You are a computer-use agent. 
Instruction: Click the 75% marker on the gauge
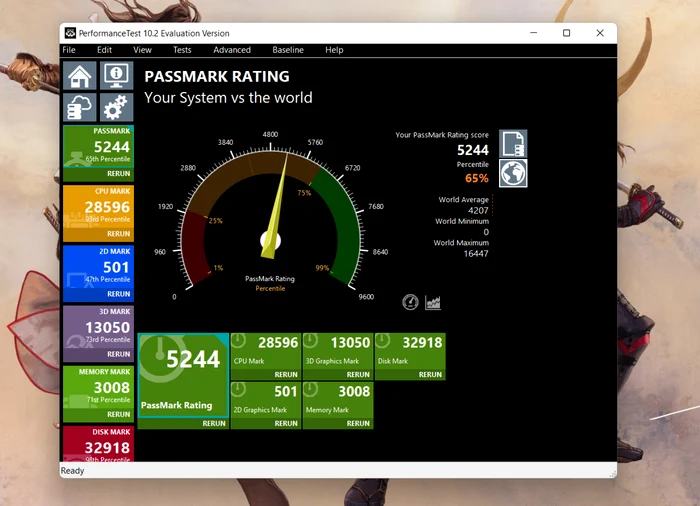[x=304, y=193]
